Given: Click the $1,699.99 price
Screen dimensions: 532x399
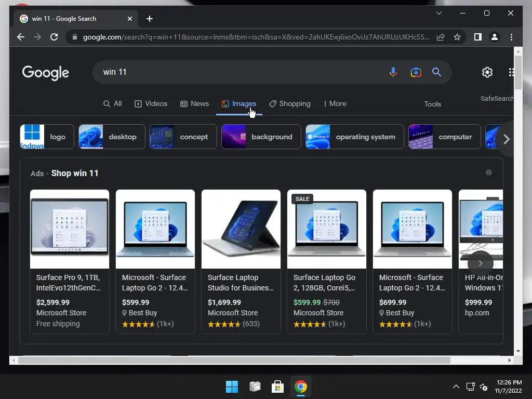Looking at the screenshot, I should click(x=224, y=302).
